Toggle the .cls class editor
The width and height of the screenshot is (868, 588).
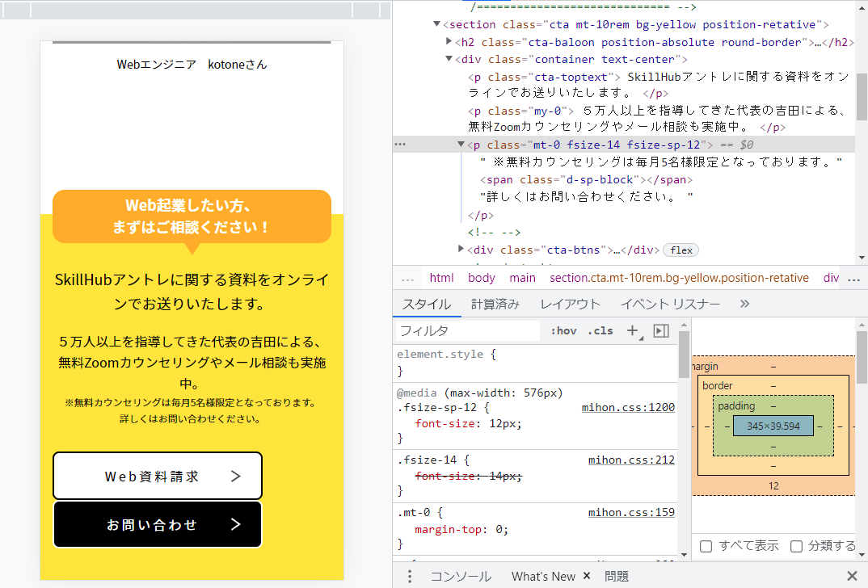pyautogui.click(x=600, y=331)
